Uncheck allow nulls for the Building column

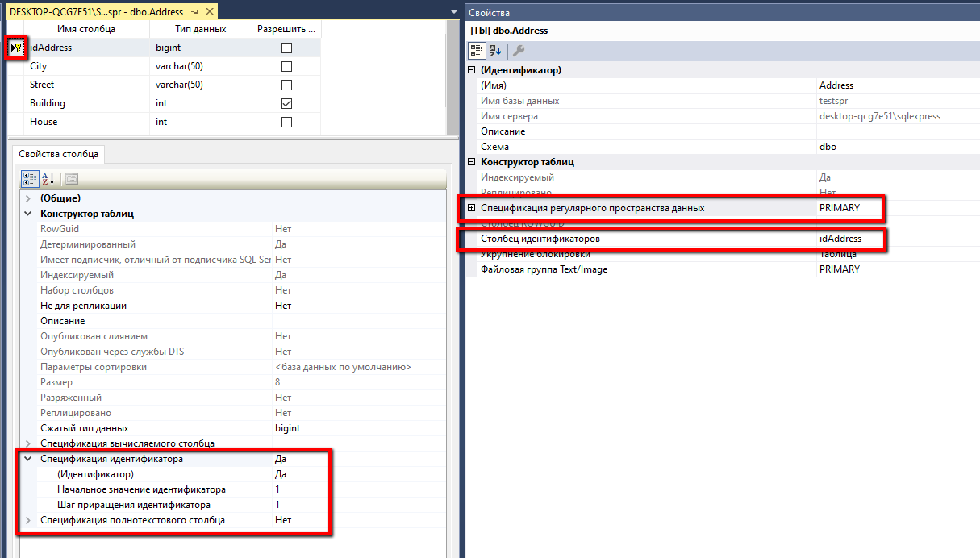pyautogui.click(x=286, y=103)
